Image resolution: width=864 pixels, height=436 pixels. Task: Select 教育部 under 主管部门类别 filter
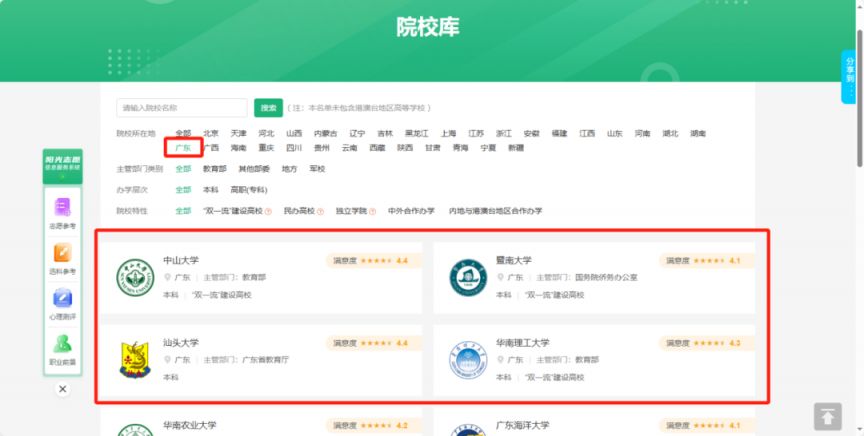pyautogui.click(x=215, y=169)
